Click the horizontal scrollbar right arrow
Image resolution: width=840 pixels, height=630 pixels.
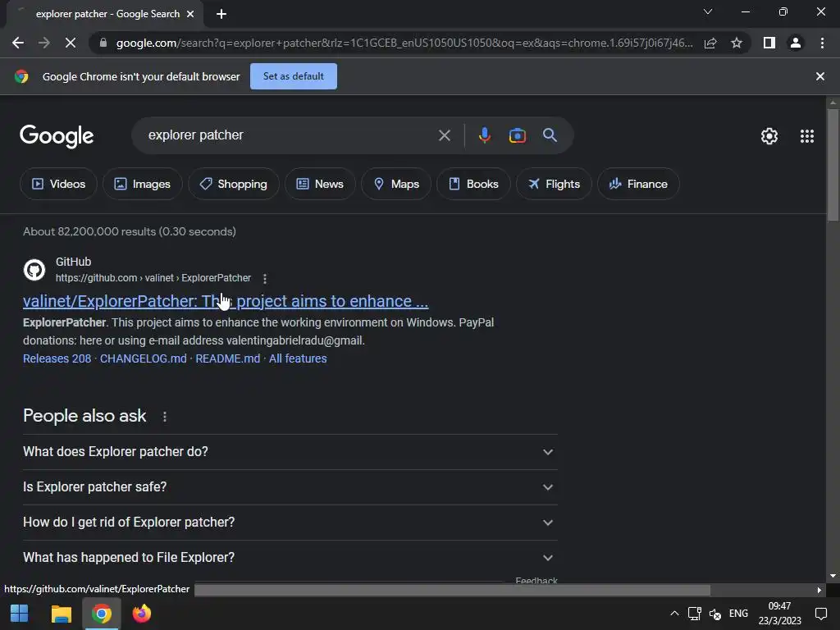click(x=819, y=590)
